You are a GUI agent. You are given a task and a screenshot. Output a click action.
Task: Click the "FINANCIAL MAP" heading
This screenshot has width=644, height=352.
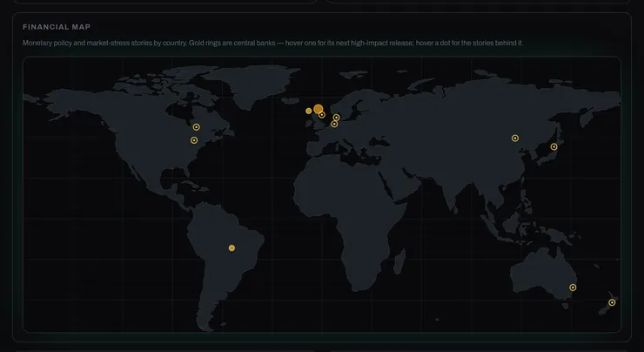click(x=57, y=27)
